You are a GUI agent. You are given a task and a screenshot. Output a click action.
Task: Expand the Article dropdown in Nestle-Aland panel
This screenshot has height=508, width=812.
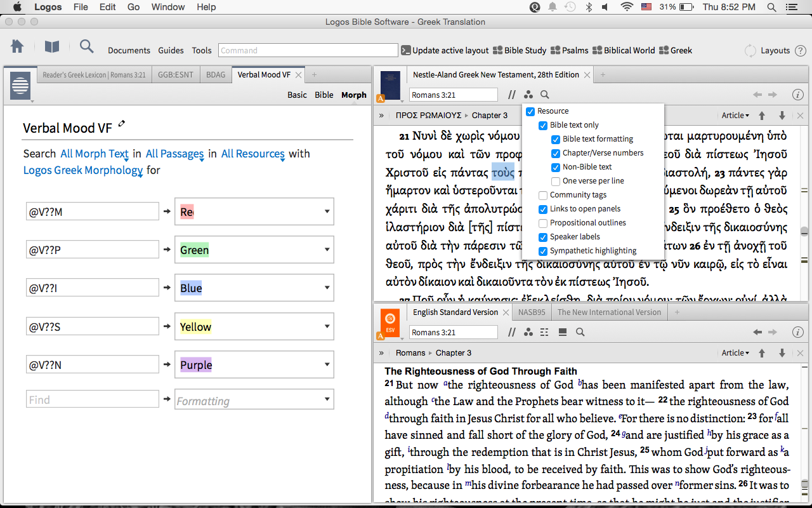[735, 116]
